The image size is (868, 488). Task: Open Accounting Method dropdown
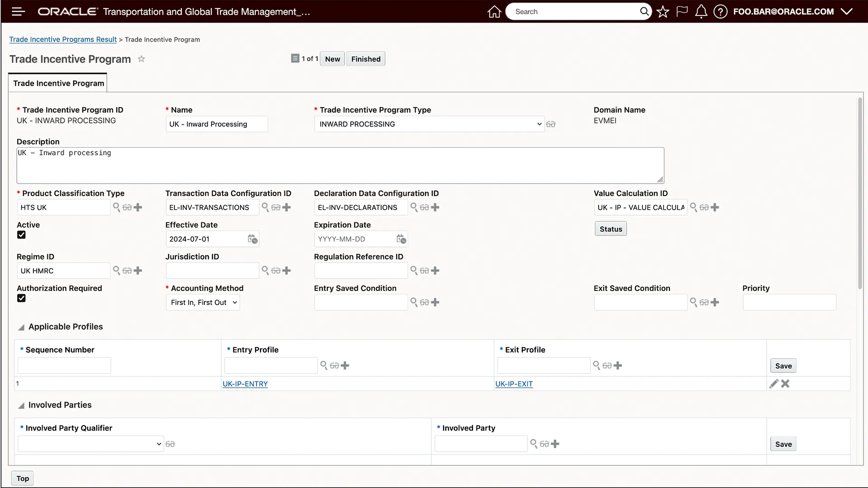click(x=203, y=302)
